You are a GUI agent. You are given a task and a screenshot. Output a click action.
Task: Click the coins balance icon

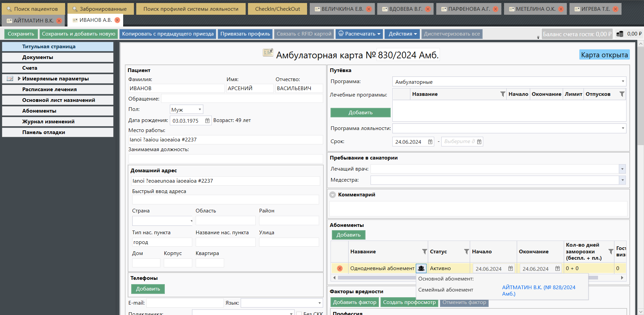pos(620,34)
